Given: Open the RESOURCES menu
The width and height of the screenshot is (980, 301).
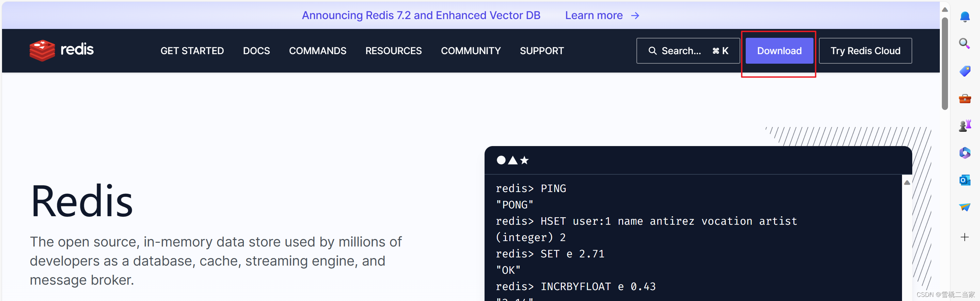Looking at the screenshot, I should tap(393, 51).
